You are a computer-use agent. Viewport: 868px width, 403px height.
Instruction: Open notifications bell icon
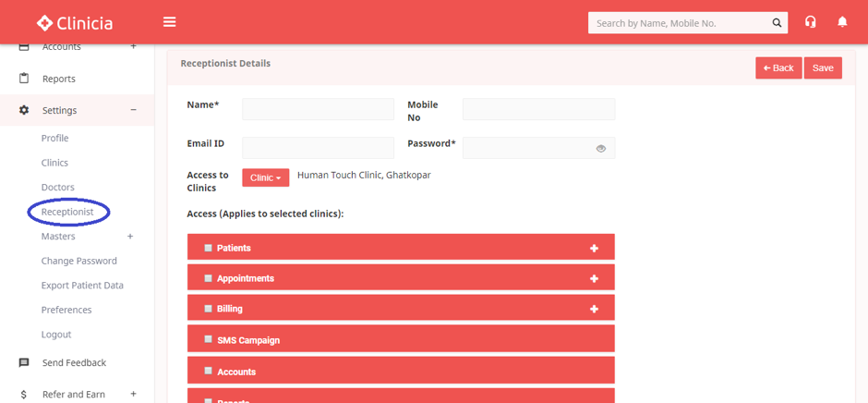842,22
